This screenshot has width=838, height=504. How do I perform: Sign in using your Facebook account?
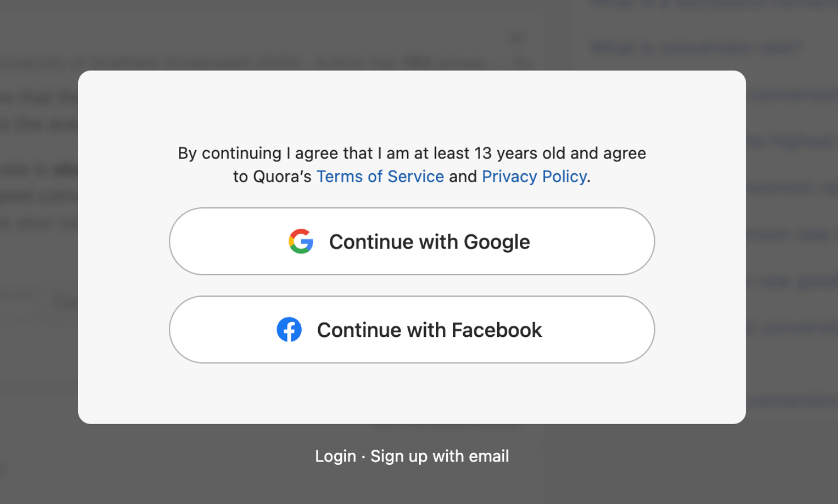412,330
